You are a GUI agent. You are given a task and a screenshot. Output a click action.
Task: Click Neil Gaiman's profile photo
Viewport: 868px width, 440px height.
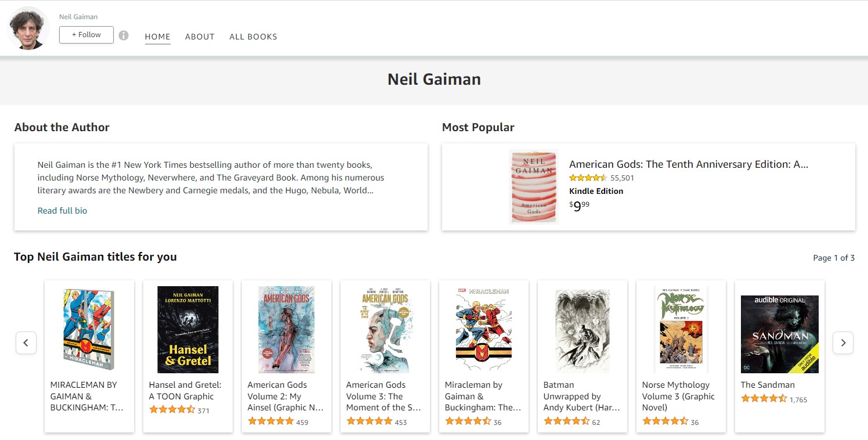(x=28, y=28)
